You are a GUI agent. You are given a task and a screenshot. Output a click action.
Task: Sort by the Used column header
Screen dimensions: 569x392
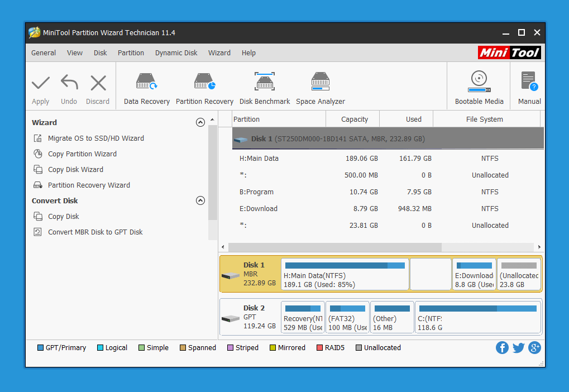(406, 119)
